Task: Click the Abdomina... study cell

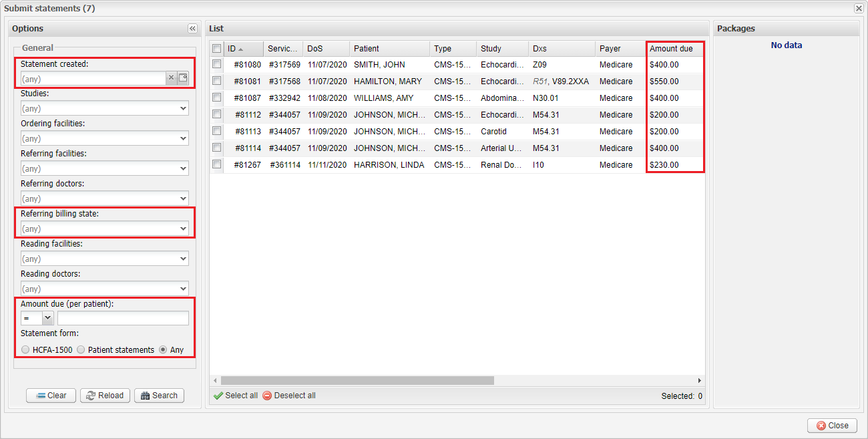Action: click(x=503, y=98)
